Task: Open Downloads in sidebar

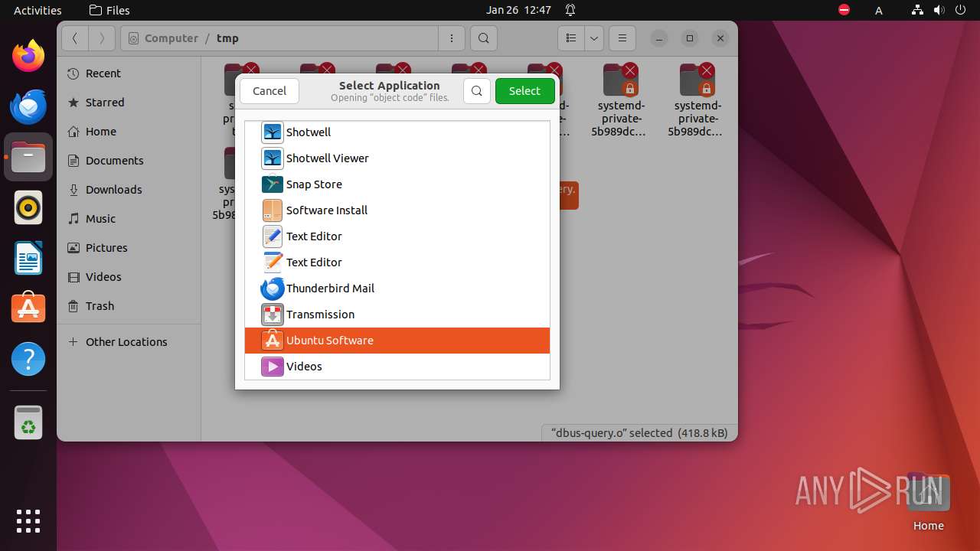Action: (129, 190)
